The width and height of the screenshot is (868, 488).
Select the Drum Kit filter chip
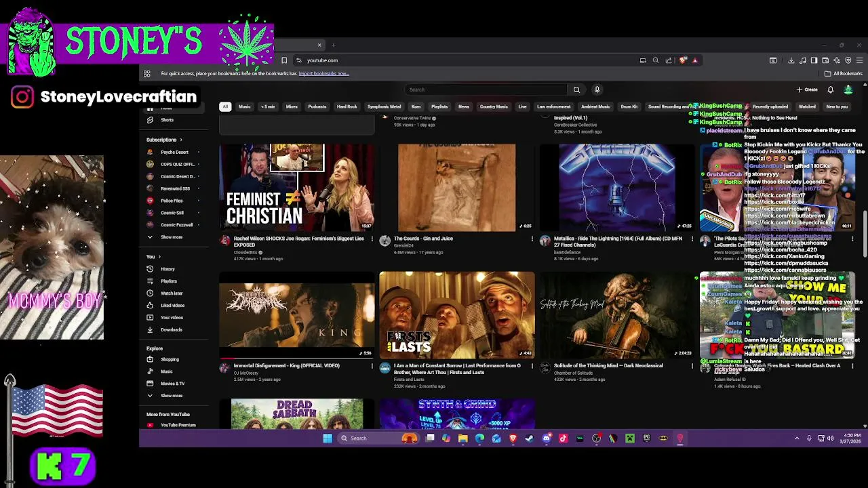click(629, 106)
